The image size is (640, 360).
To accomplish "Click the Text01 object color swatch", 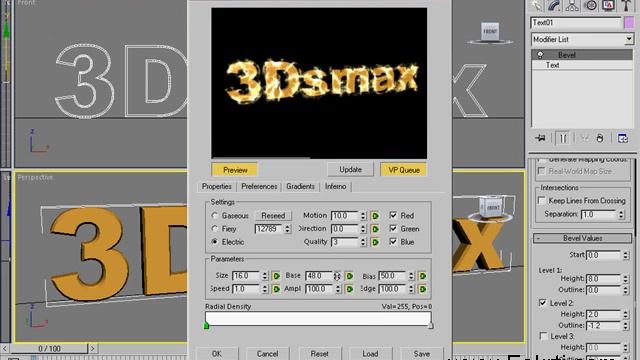I will tap(629, 23).
